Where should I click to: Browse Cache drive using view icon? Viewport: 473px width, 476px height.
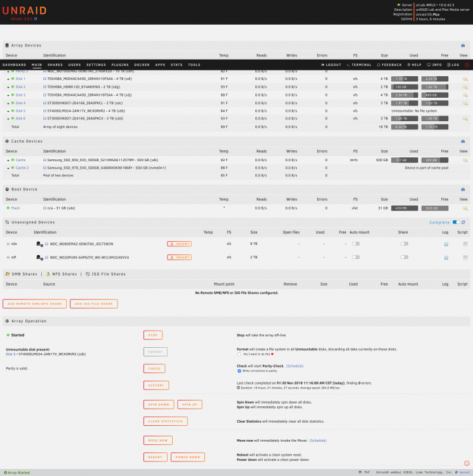(x=465, y=161)
